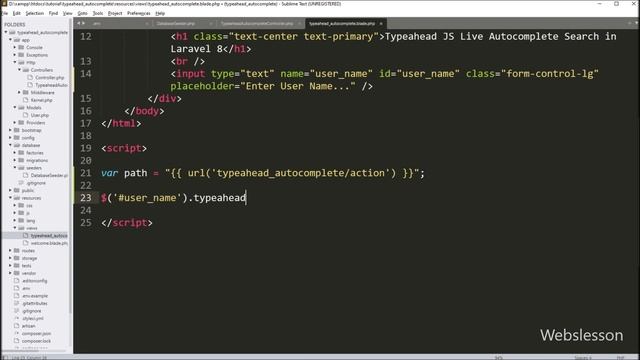
Task: Open Kernel.php in the sidebar
Action: (x=41, y=100)
